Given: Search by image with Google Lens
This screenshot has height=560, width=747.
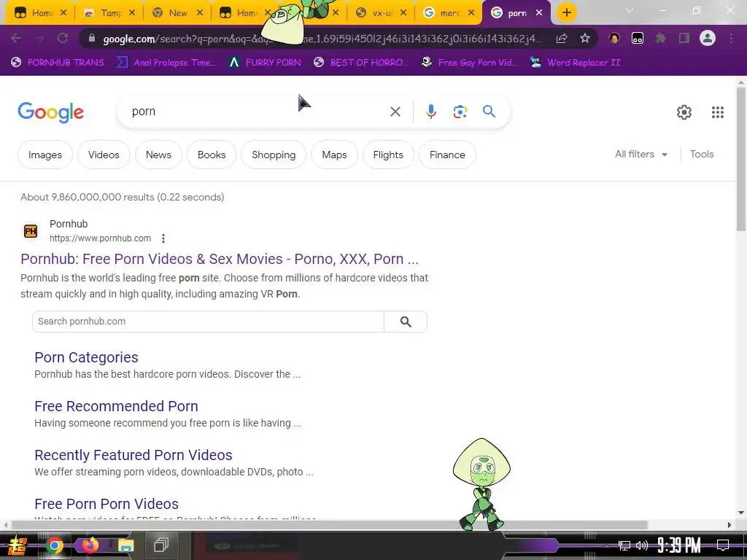Looking at the screenshot, I should pyautogui.click(x=460, y=112).
